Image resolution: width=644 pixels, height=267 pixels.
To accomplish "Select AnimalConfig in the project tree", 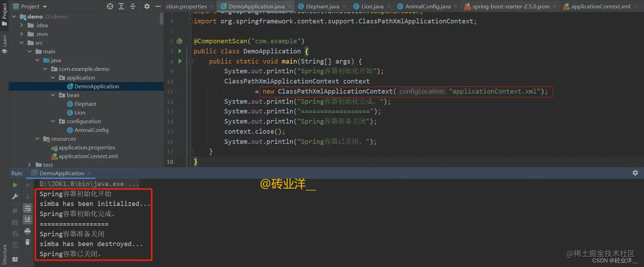I will pyautogui.click(x=92, y=130).
